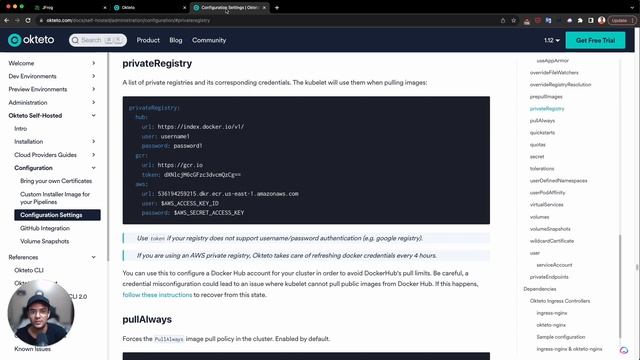Open Custom Installer Image for your Pipelines
The image size is (640, 360).
[55, 198]
